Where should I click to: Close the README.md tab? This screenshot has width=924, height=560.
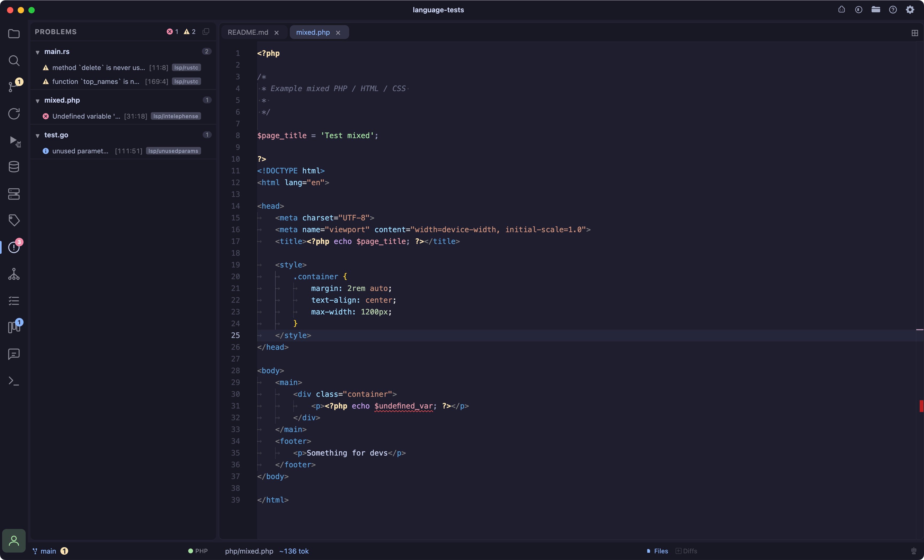coord(276,33)
